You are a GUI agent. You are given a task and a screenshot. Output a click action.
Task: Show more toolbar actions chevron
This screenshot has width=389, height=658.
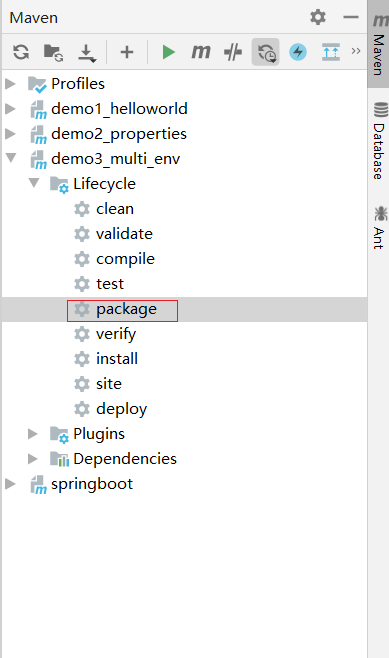click(x=356, y=51)
